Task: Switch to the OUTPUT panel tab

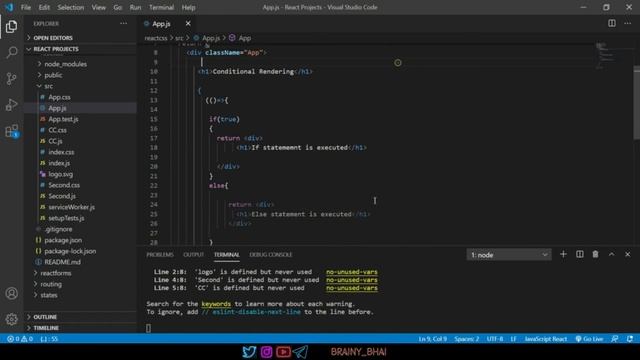Action: click(193, 255)
